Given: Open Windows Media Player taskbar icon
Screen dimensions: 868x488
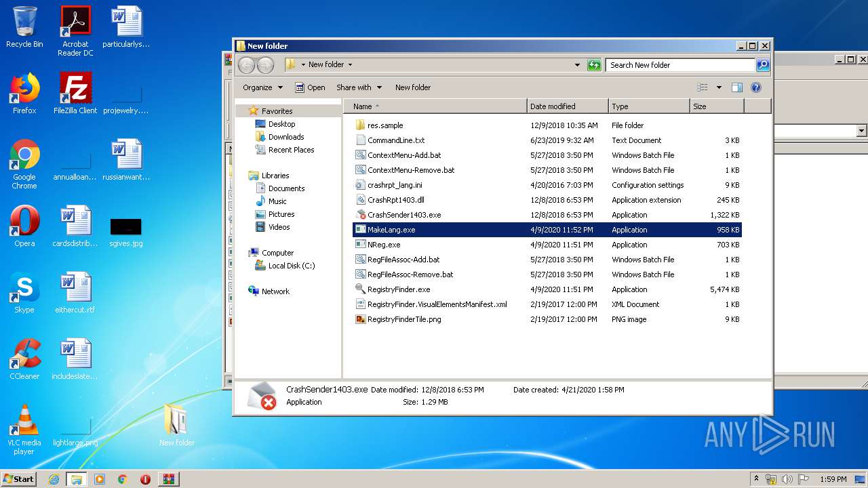Looking at the screenshot, I should click(100, 479).
